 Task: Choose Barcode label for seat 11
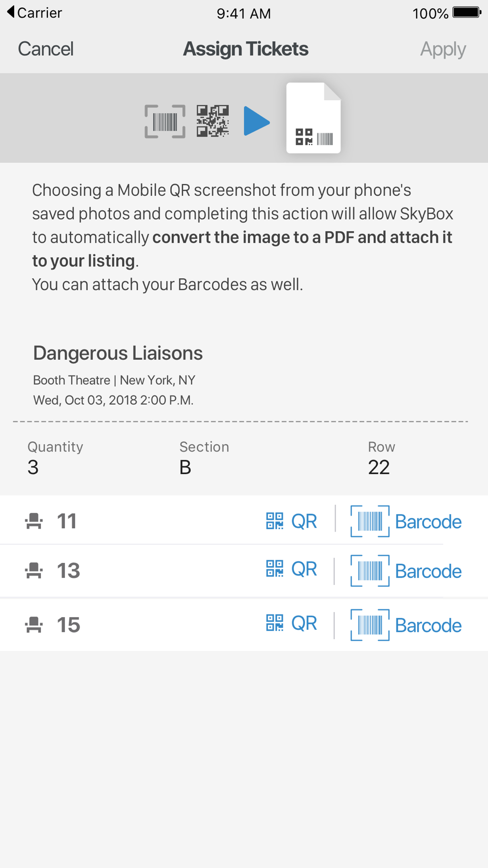(428, 522)
